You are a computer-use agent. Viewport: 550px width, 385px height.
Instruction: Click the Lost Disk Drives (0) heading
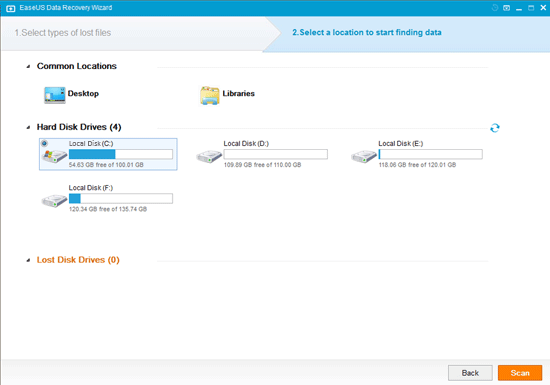tap(78, 260)
